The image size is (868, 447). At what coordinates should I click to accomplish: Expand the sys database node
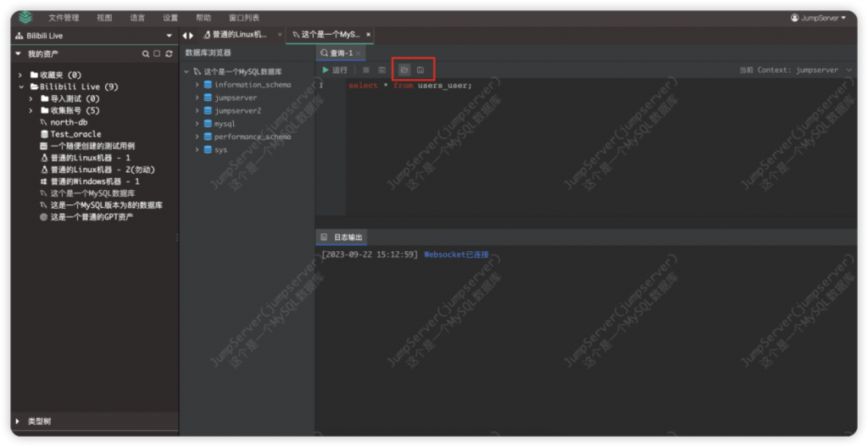[197, 149]
